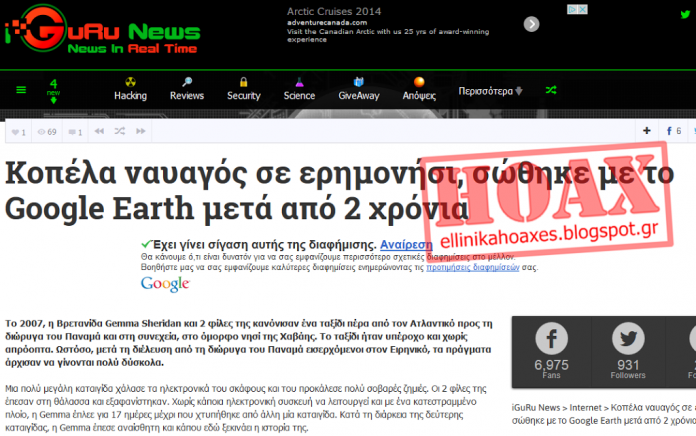The height and width of the screenshot is (436, 696).
Task: Click the green shuffle icon in navbar
Action: click(551, 90)
